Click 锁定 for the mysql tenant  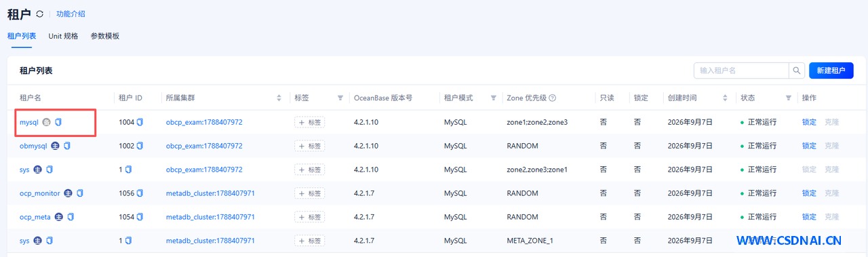pos(809,122)
